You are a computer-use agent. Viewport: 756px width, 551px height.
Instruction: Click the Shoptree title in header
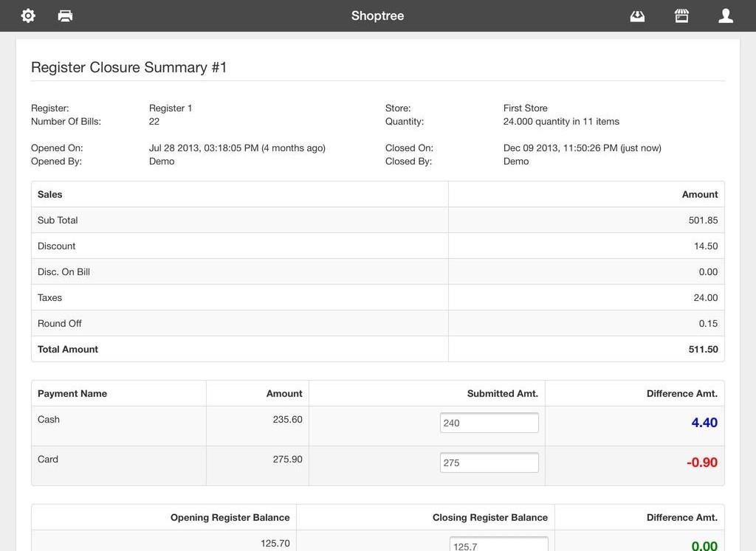point(377,15)
